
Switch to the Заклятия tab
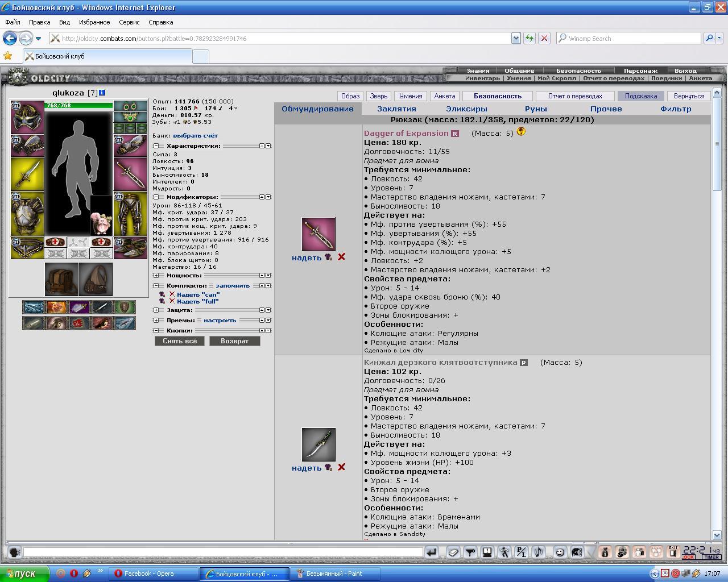[x=396, y=109]
